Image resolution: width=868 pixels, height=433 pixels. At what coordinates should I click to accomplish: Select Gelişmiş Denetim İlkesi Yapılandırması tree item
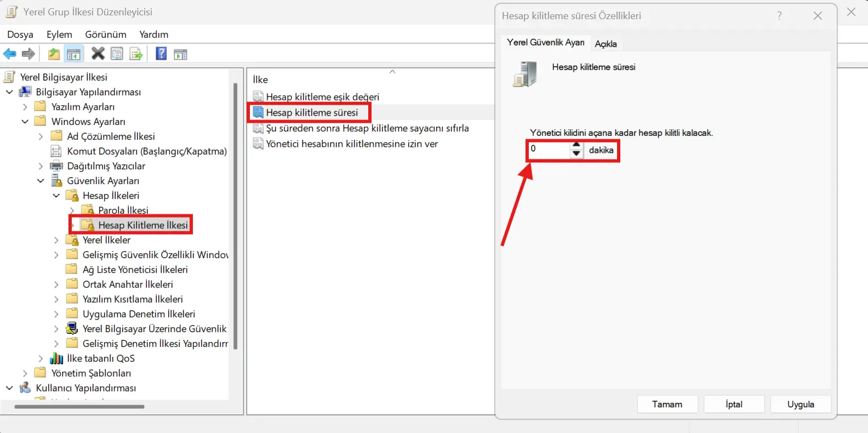click(x=155, y=343)
